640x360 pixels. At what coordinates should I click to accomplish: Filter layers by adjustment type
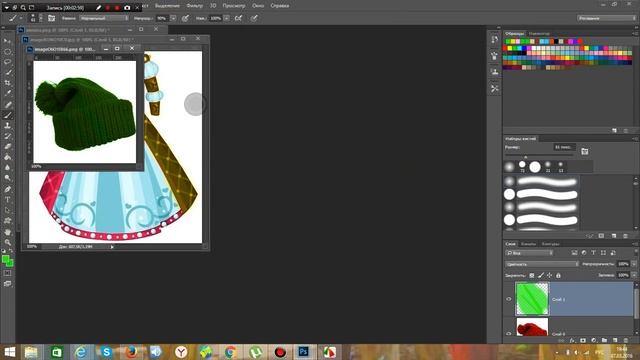(584, 253)
